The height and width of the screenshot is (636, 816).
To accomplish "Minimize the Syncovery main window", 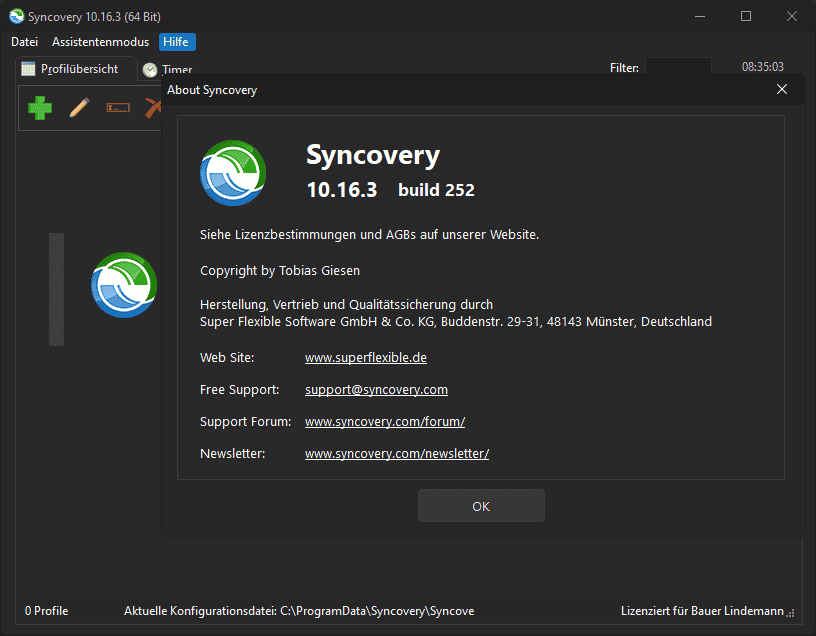I will click(700, 16).
